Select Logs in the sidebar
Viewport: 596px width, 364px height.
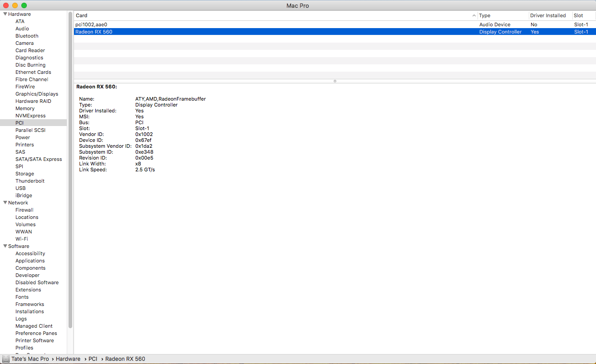tap(21, 319)
